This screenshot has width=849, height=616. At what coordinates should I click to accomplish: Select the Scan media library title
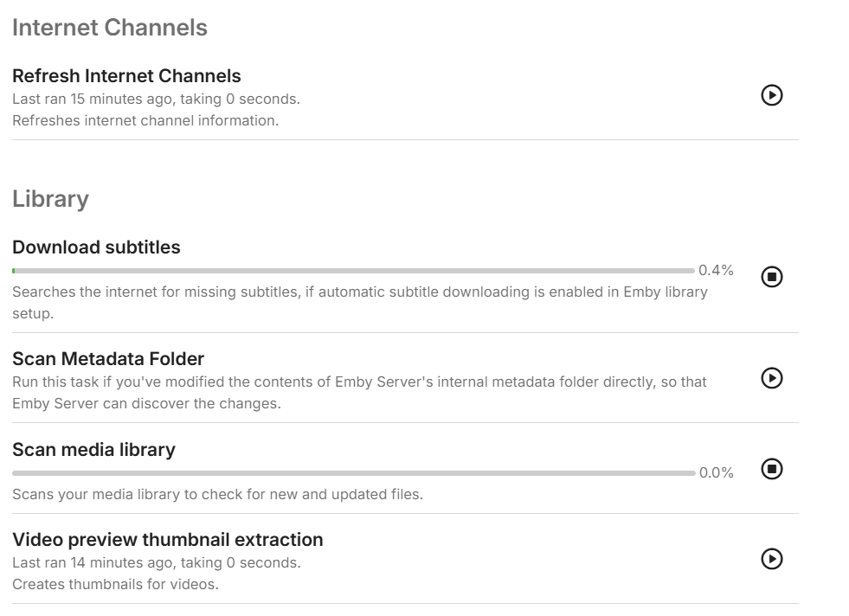pos(93,450)
